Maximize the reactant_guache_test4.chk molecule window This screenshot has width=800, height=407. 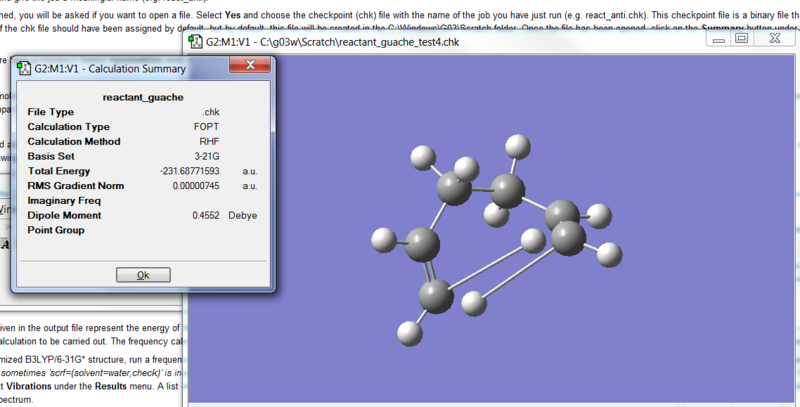(741, 39)
